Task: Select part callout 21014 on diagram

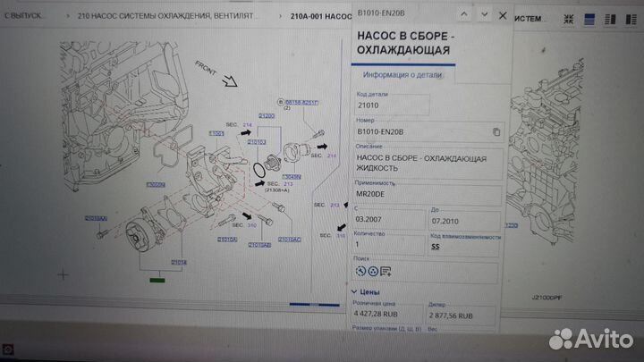Action: click(x=179, y=262)
